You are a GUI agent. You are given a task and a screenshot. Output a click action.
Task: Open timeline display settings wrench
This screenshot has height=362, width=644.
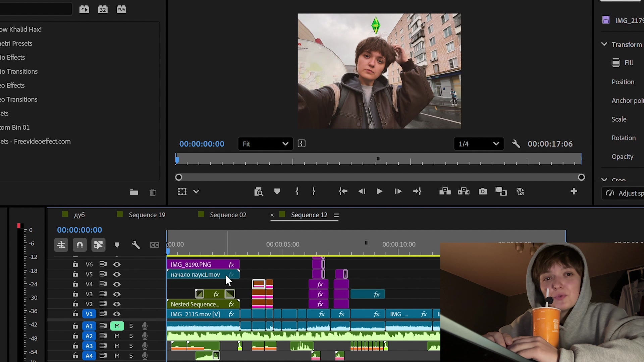(136, 245)
